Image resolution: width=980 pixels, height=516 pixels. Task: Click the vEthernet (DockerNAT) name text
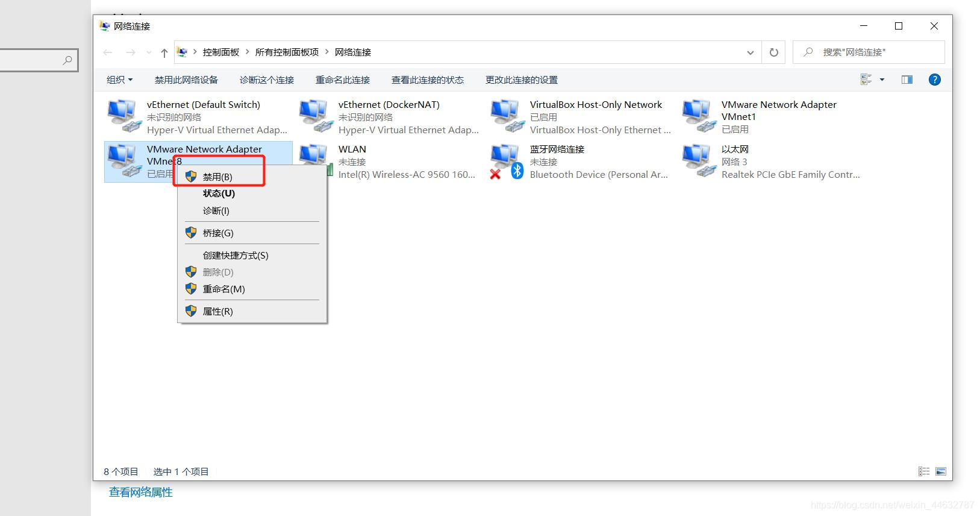[389, 104]
